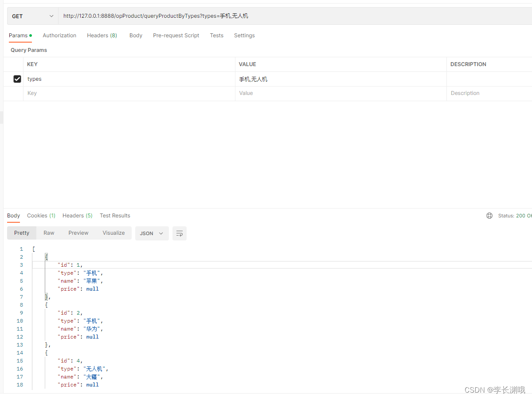Open the request Headers (8) tab
Viewport: 532px width, 398px height.
coord(102,35)
